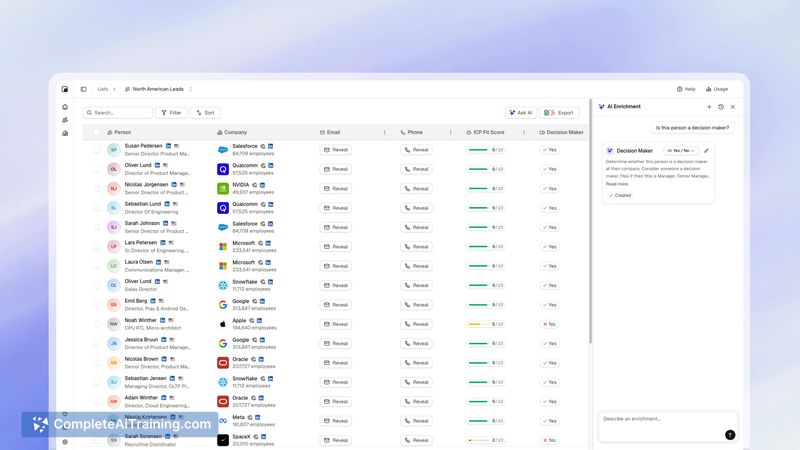Open enrichment history clock icon
This screenshot has height=450, width=800.
(721, 107)
